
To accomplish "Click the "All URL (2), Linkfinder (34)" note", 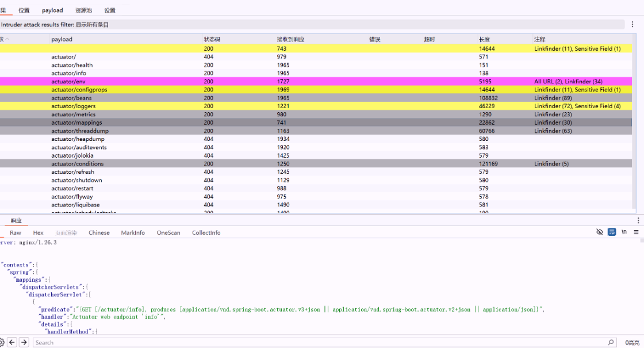I will [x=568, y=81].
